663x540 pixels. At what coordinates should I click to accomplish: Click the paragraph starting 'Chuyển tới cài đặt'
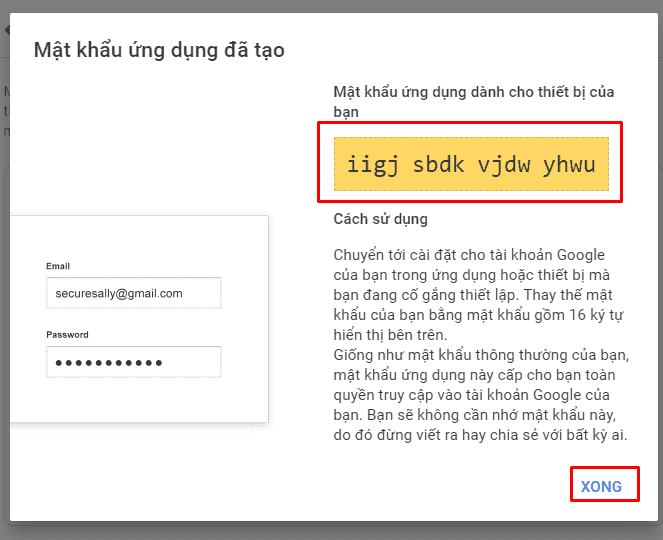[479, 295]
